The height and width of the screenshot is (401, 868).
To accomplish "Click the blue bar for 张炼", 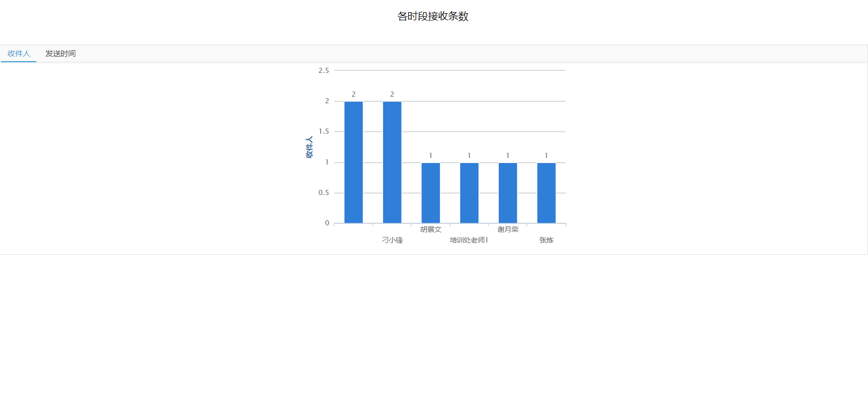I will 546,193.
